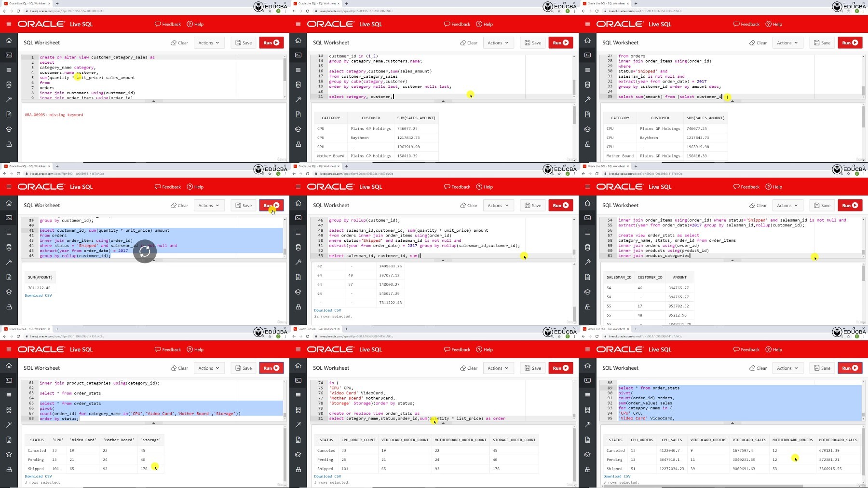
Task: Open SQL Worksheet icon in CPU_SALES worksheet sidebar
Action: point(587,380)
